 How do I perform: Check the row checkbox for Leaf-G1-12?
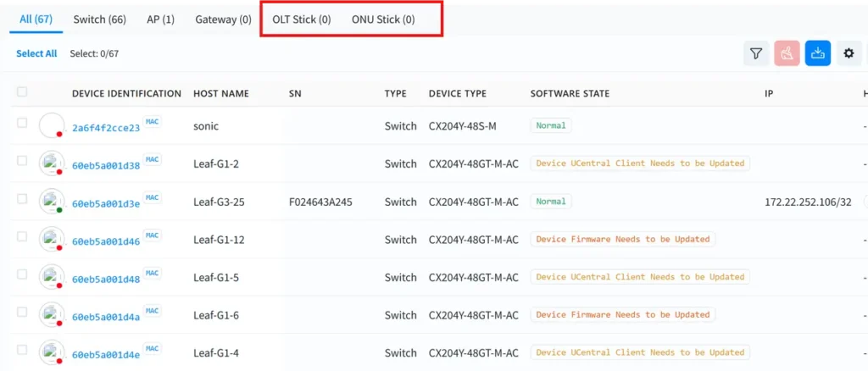[22, 236]
